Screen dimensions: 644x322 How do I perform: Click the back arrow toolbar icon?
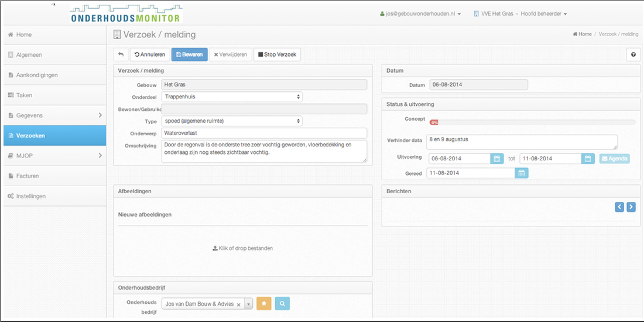click(x=121, y=54)
